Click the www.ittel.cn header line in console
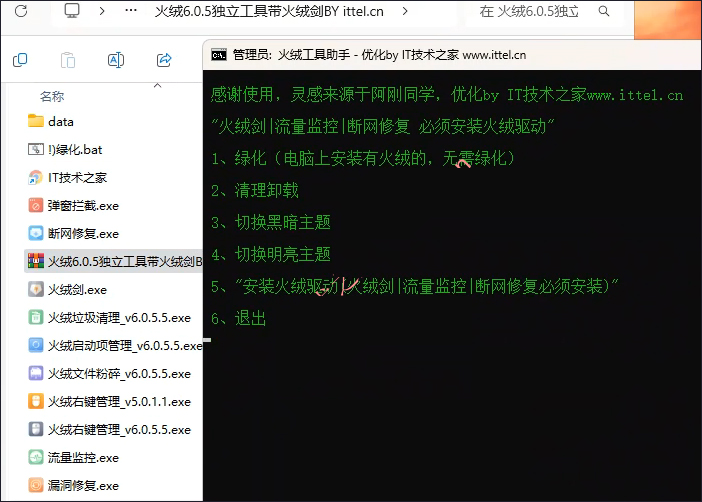The height and width of the screenshot is (502, 702). coord(447,94)
